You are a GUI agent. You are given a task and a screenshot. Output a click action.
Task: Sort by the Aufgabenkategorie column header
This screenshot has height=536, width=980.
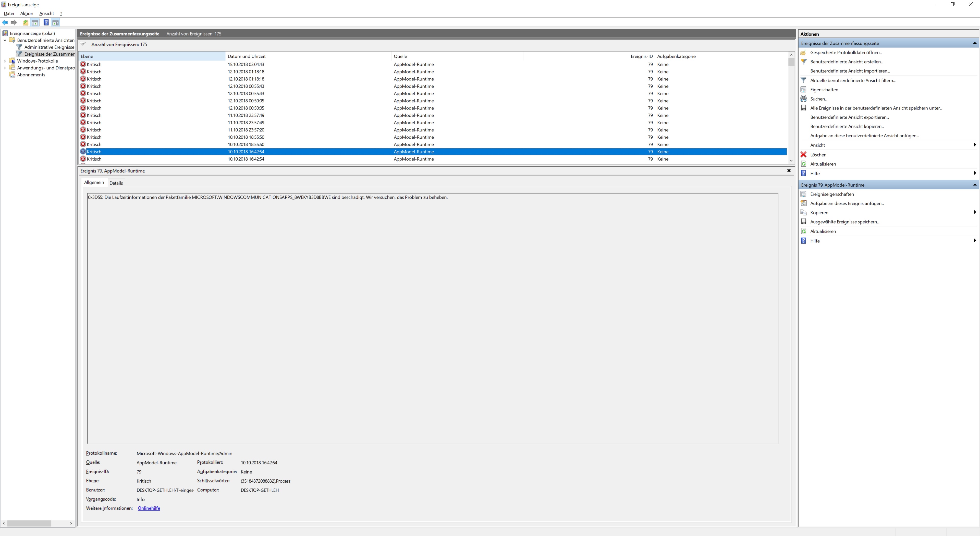[721, 56]
